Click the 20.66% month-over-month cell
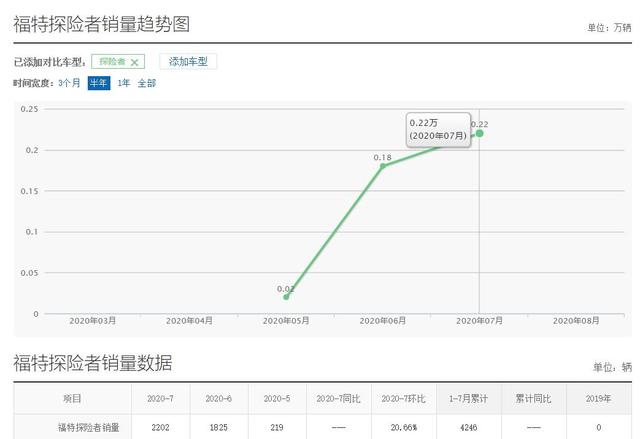The image size is (640, 439). coord(404,428)
